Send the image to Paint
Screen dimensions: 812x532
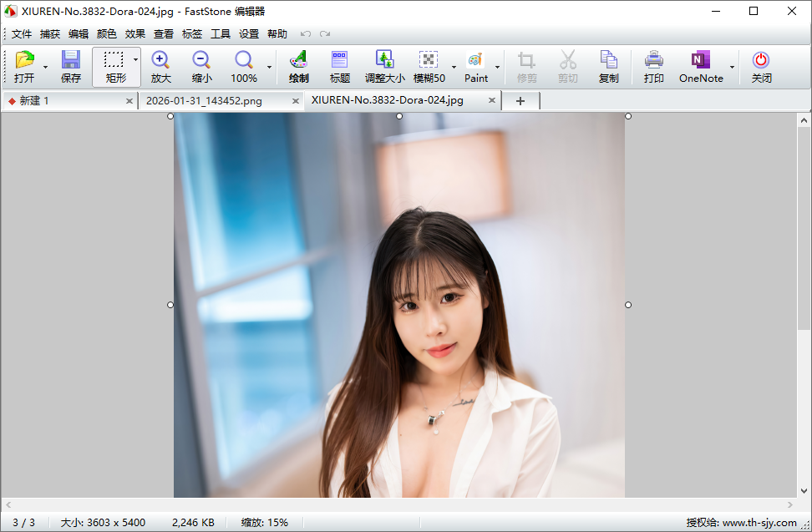[x=475, y=67]
